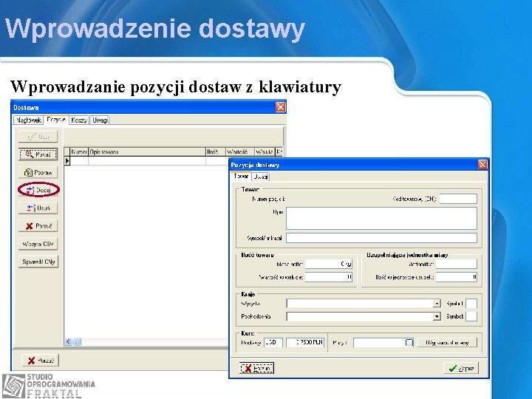Click Porzuć in the Pozycja dostawy dialog
The width and height of the screenshot is (532, 399).
click(256, 368)
